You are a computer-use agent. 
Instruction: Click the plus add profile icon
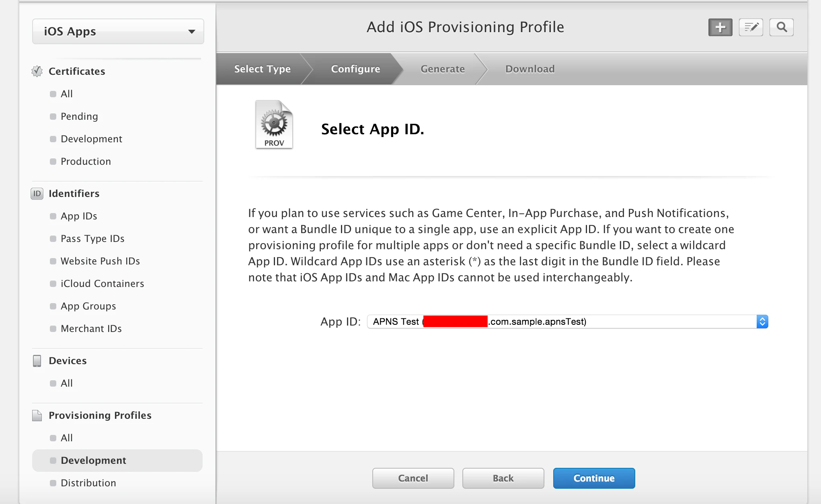coord(720,27)
